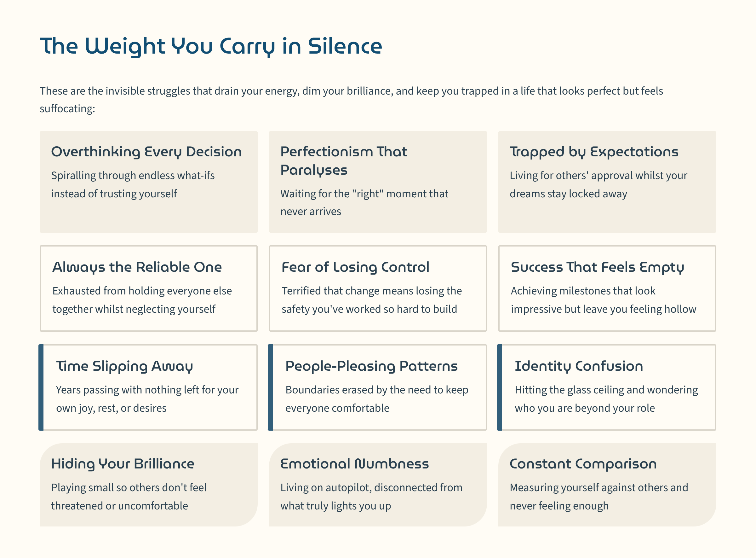This screenshot has height=558, width=756.
Task: Click the "Spiralling through endless what-ifs" description
Action: coord(133,184)
